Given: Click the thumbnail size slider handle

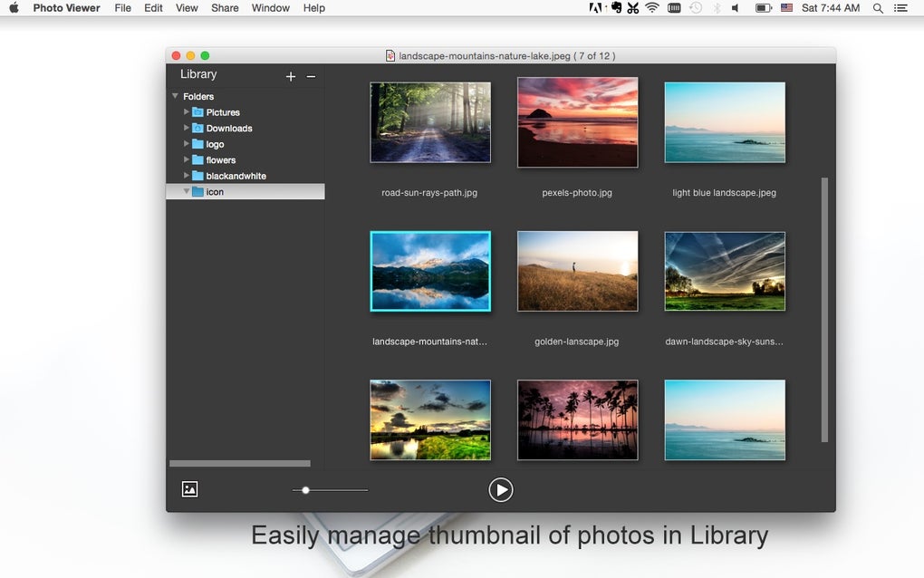Looking at the screenshot, I should coord(305,490).
